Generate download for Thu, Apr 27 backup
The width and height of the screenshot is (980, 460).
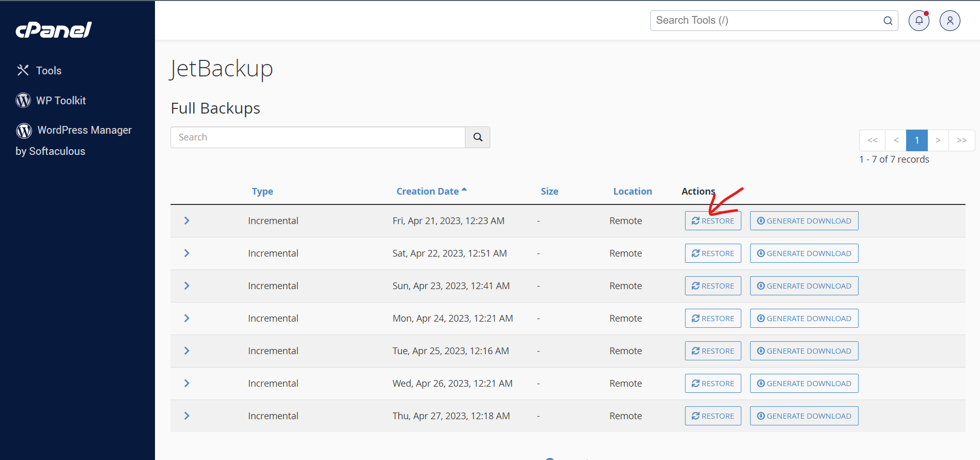[804, 416]
